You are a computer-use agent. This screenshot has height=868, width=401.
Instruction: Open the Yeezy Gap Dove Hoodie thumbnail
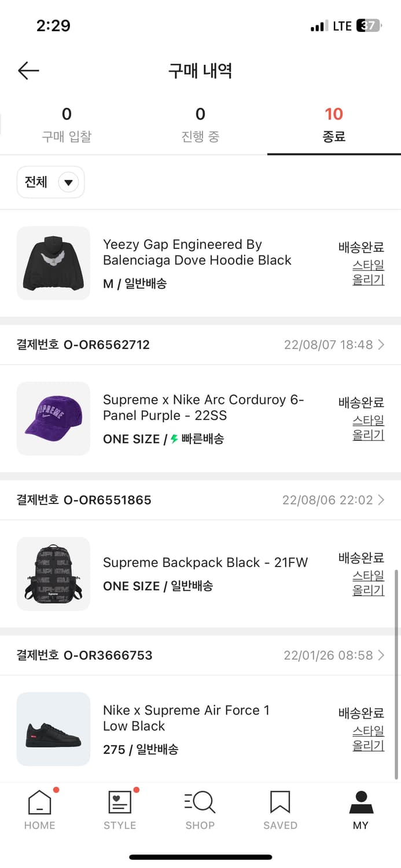[x=53, y=263]
